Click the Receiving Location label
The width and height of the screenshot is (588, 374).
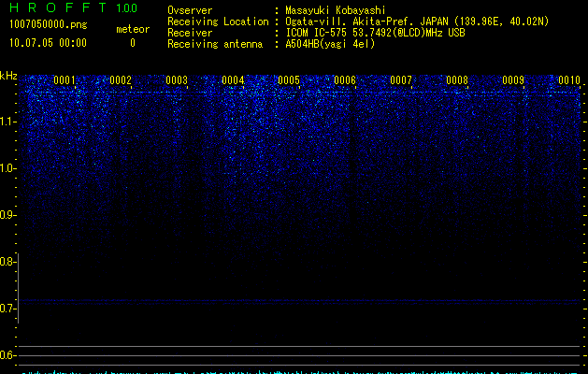218,22
